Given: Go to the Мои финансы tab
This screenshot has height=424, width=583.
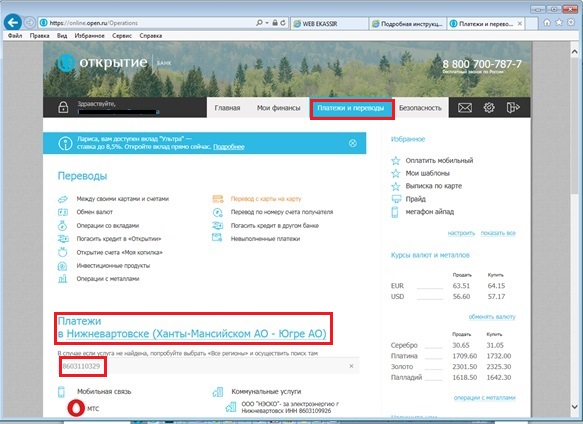Looking at the screenshot, I should pyautogui.click(x=278, y=108).
